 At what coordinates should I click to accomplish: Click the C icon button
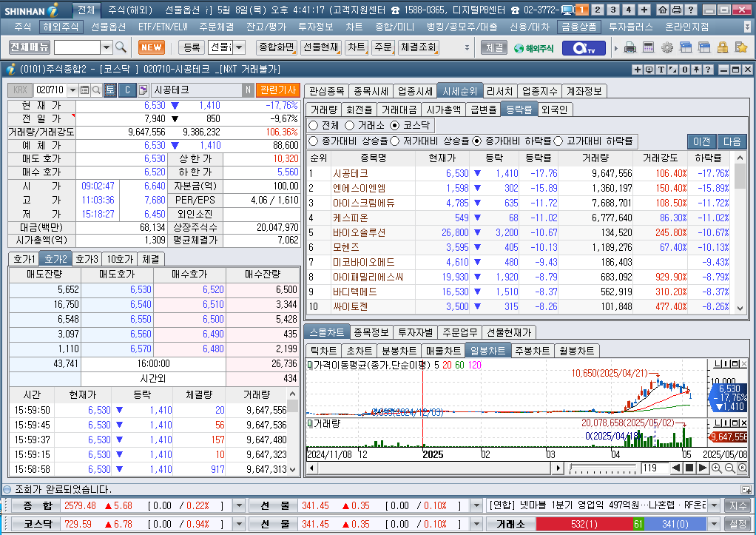point(127,90)
